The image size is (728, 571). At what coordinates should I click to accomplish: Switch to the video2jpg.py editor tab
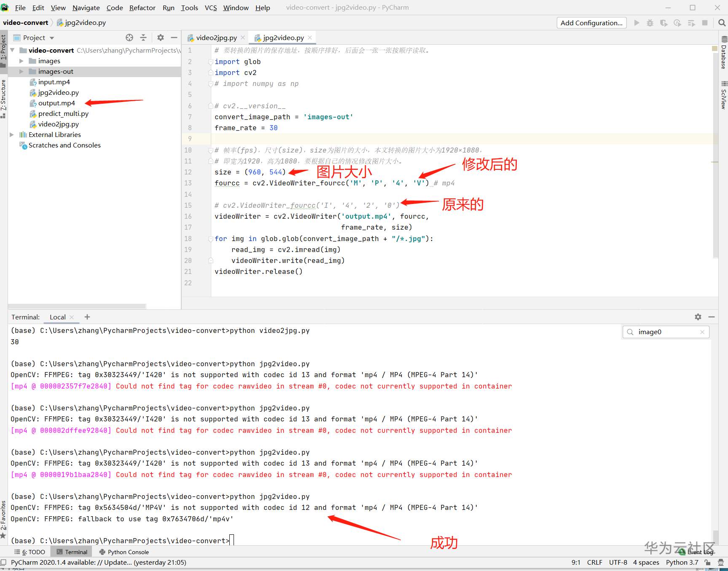(x=216, y=38)
